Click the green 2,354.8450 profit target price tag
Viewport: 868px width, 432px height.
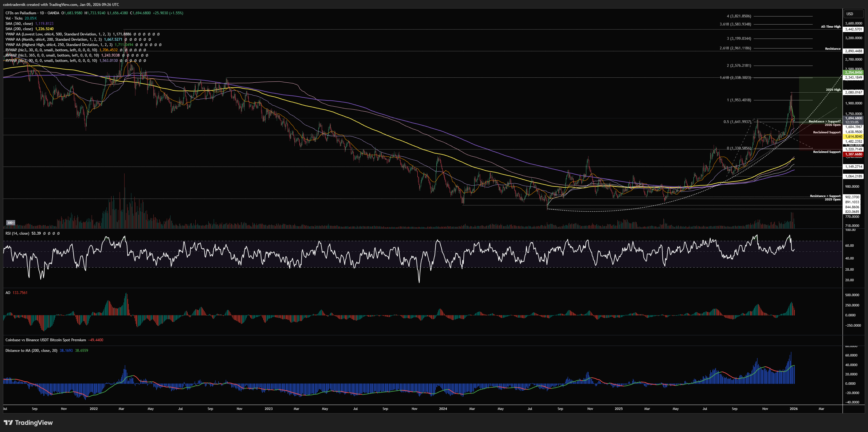(x=853, y=72)
